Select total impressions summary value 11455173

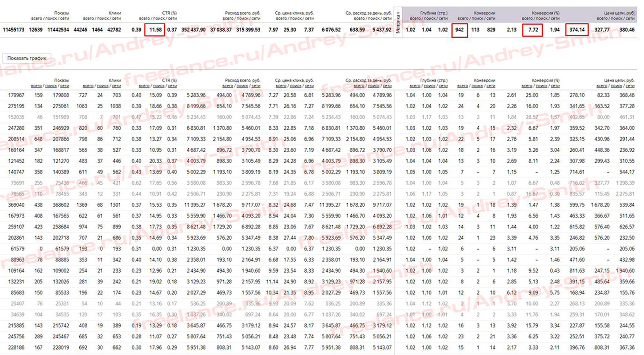(14, 30)
